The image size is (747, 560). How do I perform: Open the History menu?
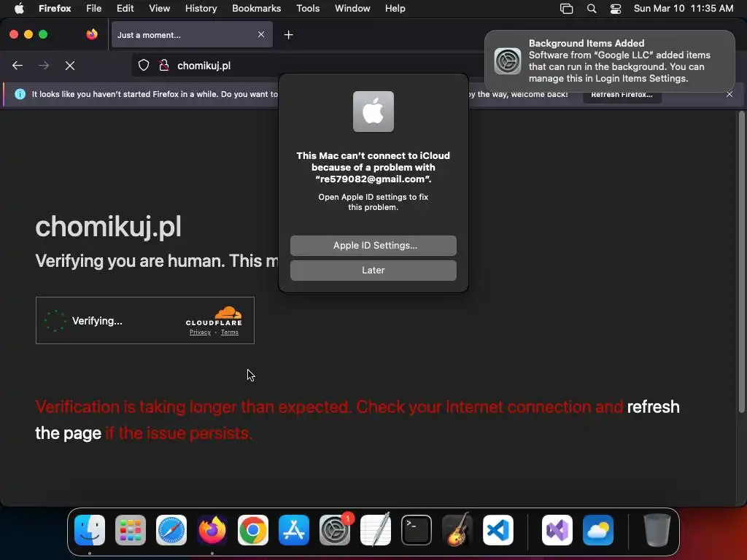(201, 8)
